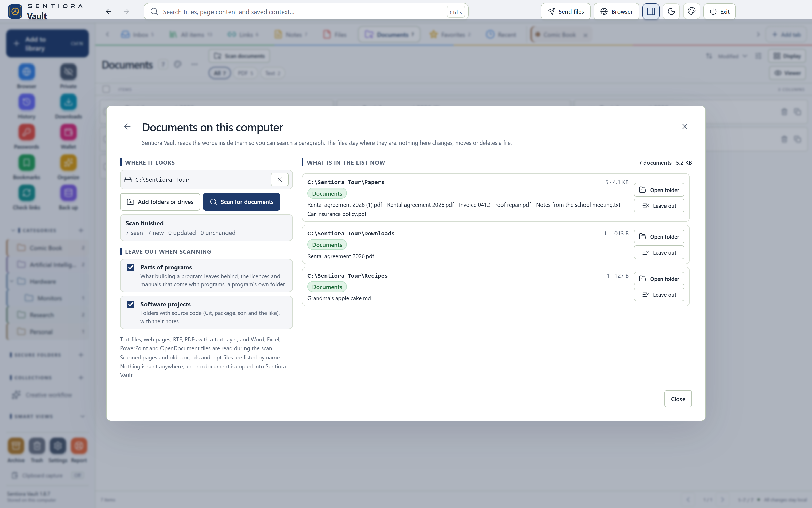
Task: Switch to dark mode moon icon
Action: [x=671, y=11]
